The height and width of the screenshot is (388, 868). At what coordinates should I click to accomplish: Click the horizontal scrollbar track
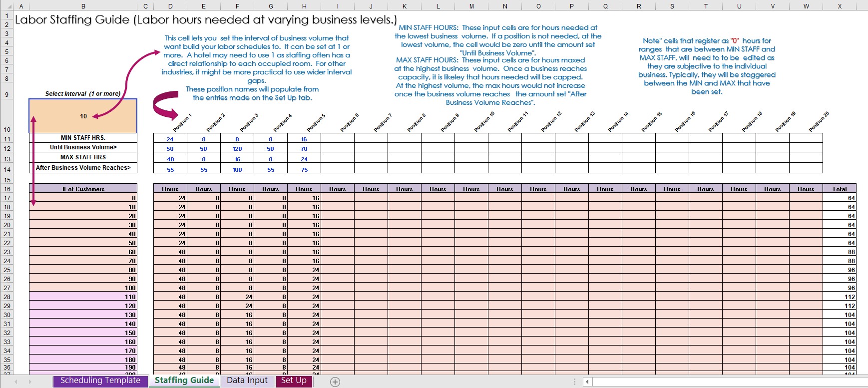[x=729, y=382]
